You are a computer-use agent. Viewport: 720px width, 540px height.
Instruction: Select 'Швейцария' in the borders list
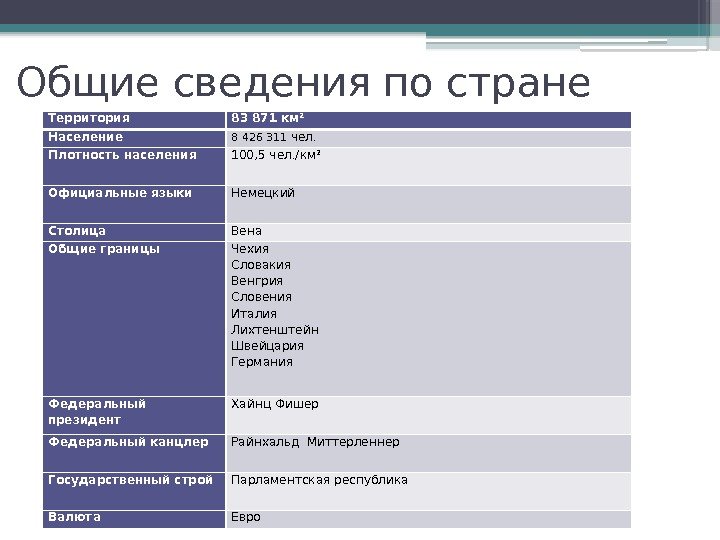(267, 346)
